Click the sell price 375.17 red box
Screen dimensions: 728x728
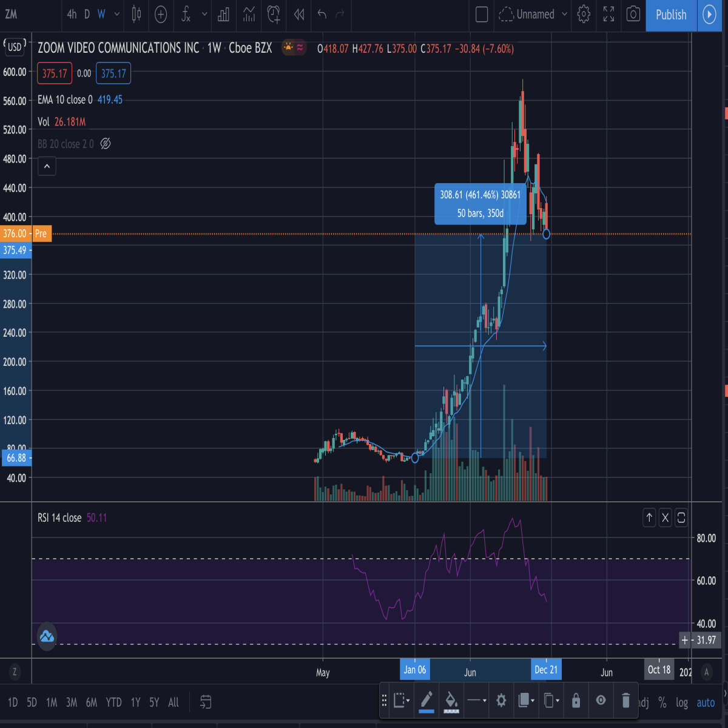[55, 73]
